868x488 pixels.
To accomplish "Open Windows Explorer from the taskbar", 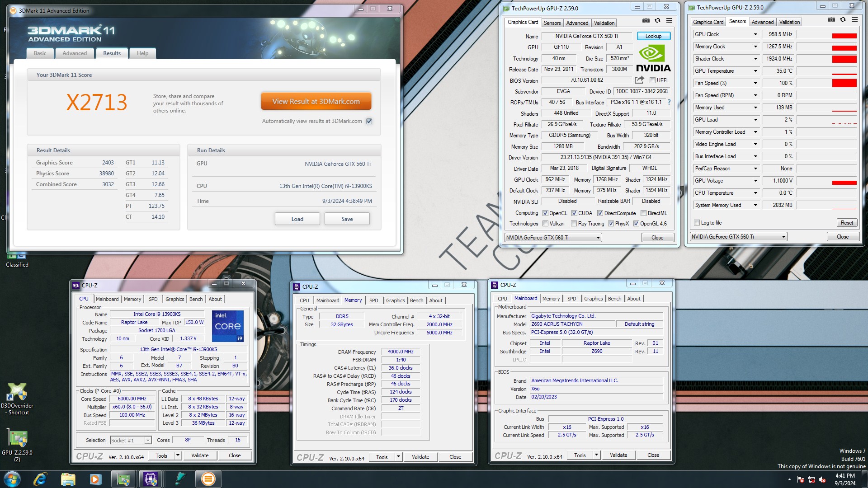I will click(x=68, y=479).
